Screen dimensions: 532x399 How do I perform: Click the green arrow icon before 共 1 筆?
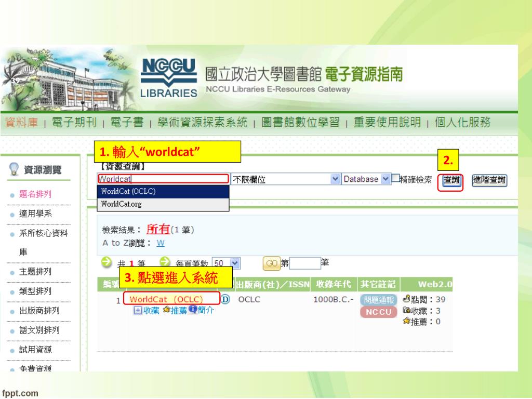click(x=107, y=262)
